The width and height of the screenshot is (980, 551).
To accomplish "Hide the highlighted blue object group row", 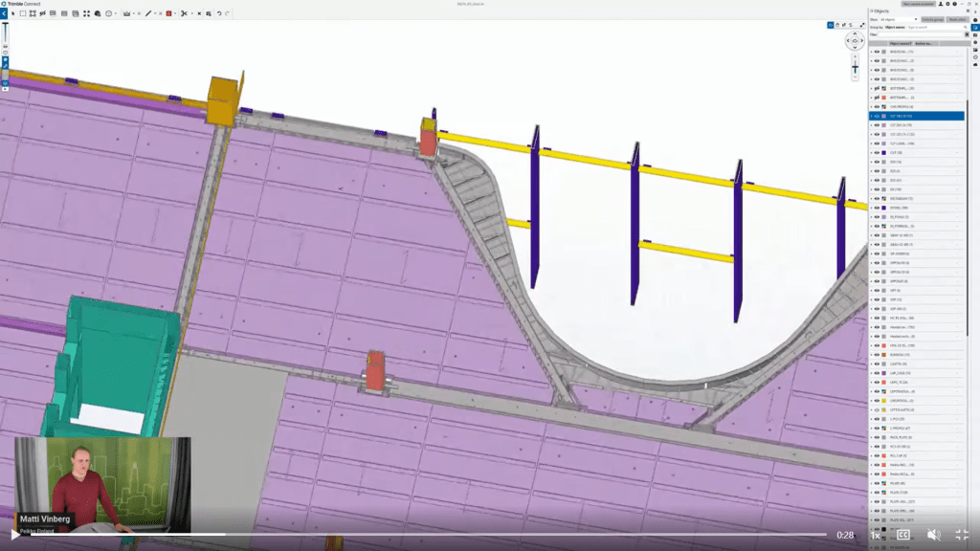I will [x=877, y=116].
